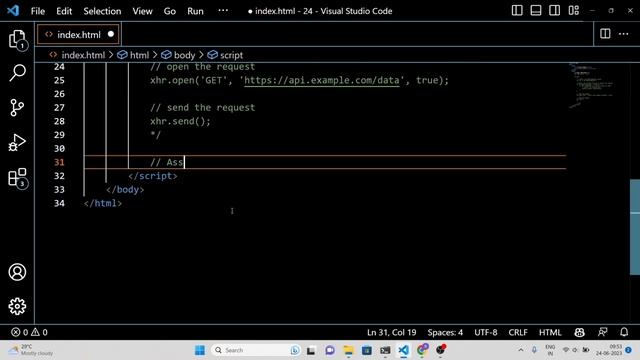Viewport: 640px width, 360px height.
Task: Open the Extensions view icon
Action: pyautogui.click(x=17, y=178)
